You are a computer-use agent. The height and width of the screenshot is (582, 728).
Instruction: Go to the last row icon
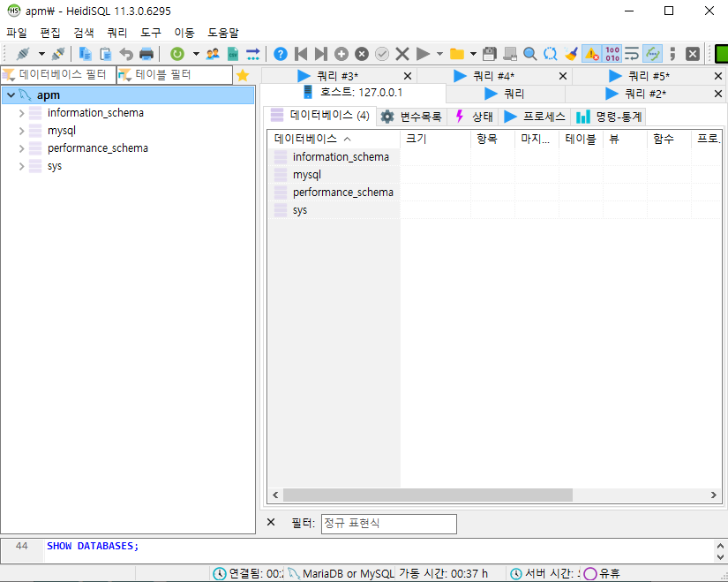coord(321,54)
